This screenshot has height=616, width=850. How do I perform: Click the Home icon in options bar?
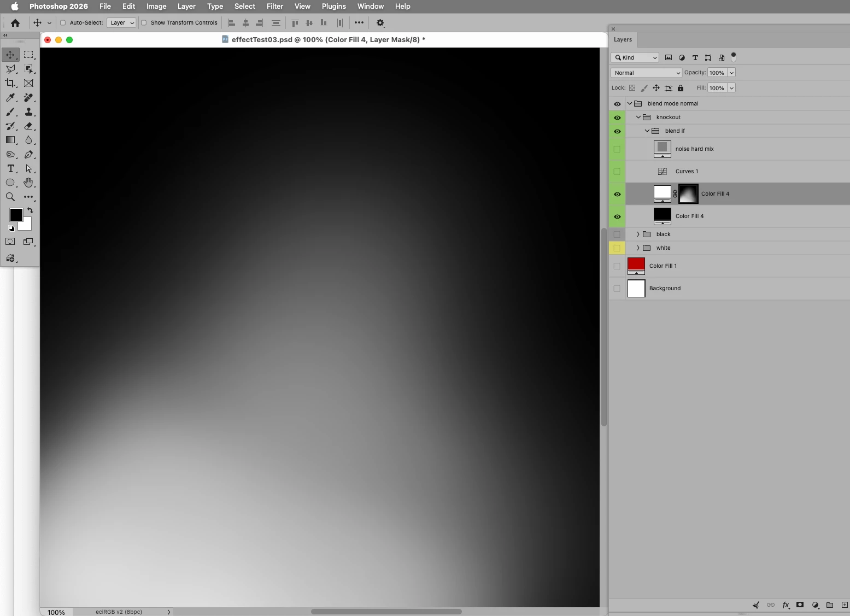(15, 23)
